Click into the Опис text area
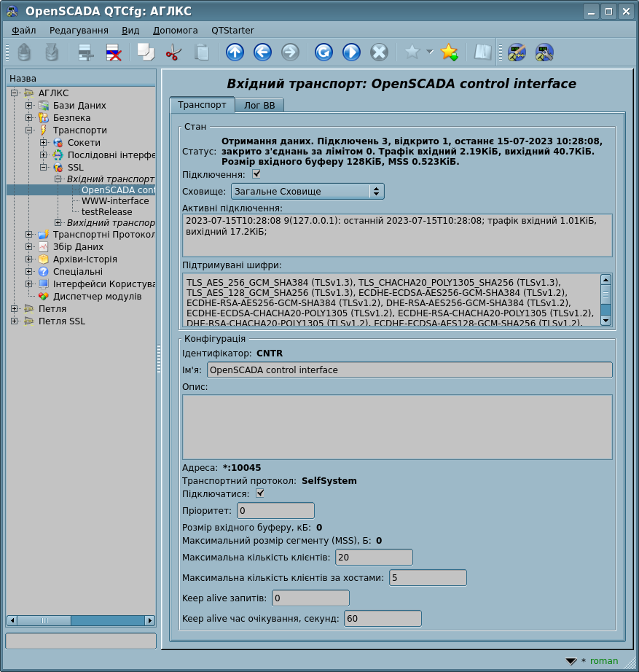Viewport: 639px width, 672px height. coord(397,427)
